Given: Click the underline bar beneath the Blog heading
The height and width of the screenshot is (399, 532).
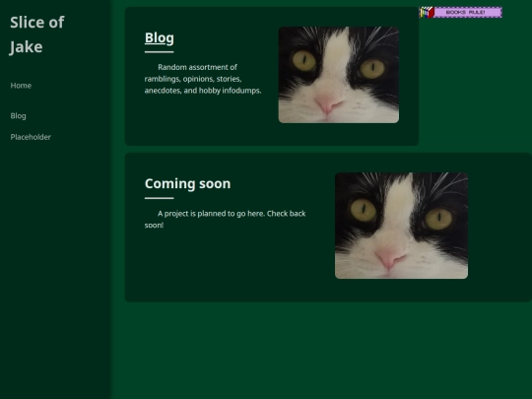Looking at the screenshot, I should [160, 52].
